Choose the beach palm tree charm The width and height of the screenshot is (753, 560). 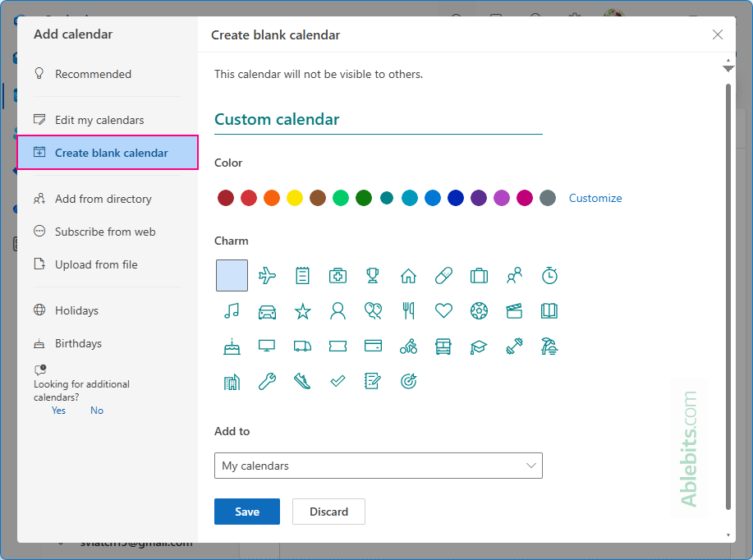click(x=549, y=347)
